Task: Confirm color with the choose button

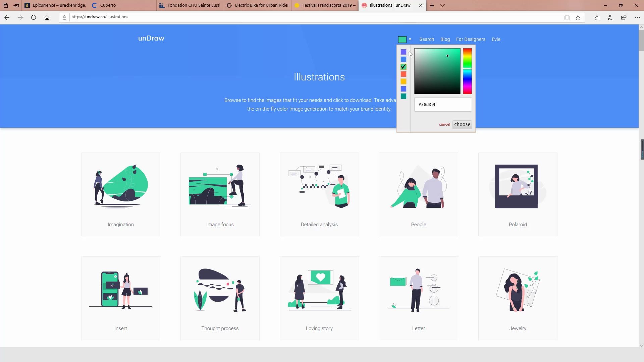Action: (462, 124)
